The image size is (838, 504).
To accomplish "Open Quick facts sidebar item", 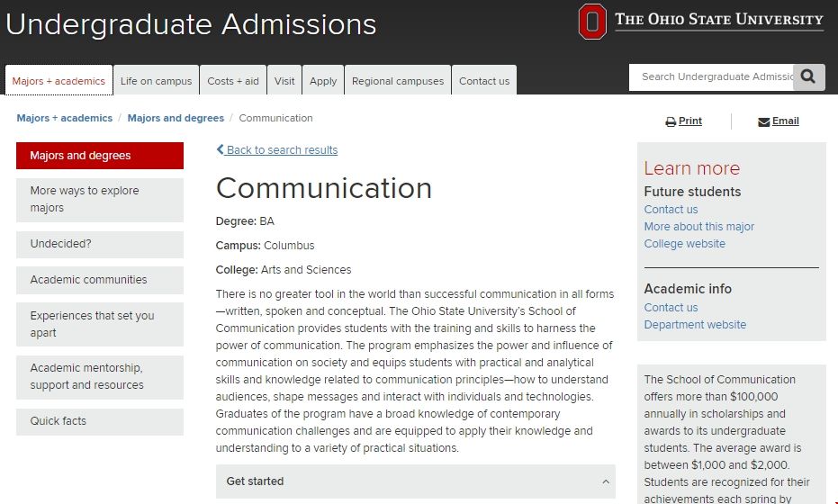I will pyautogui.click(x=100, y=421).
